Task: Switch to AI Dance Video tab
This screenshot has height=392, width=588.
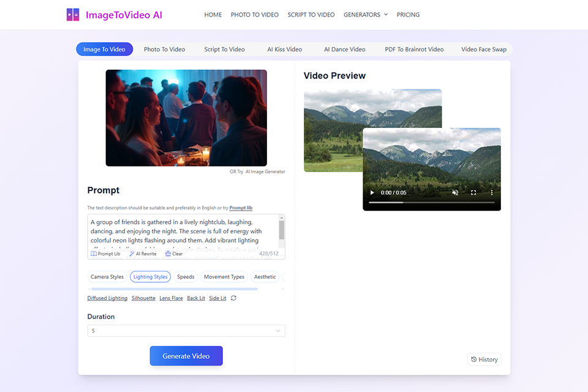Action: [x=345, y=49]
